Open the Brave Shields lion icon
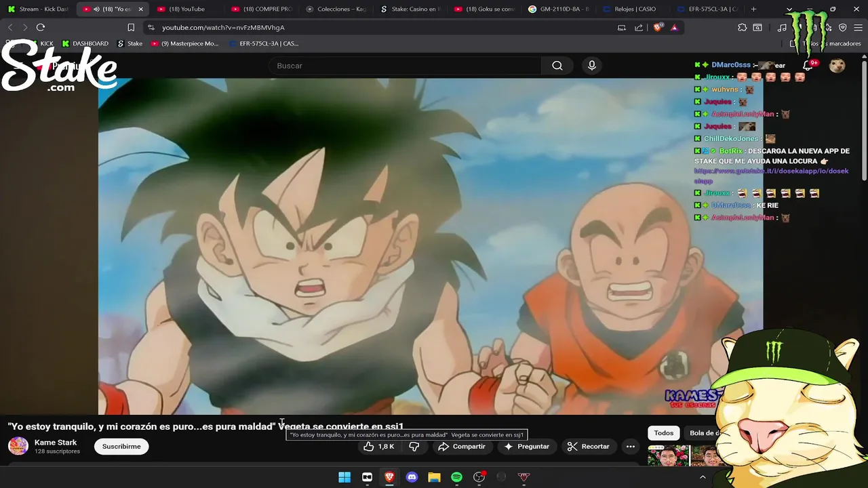868x488 pixels. click(x=658, y=27)
